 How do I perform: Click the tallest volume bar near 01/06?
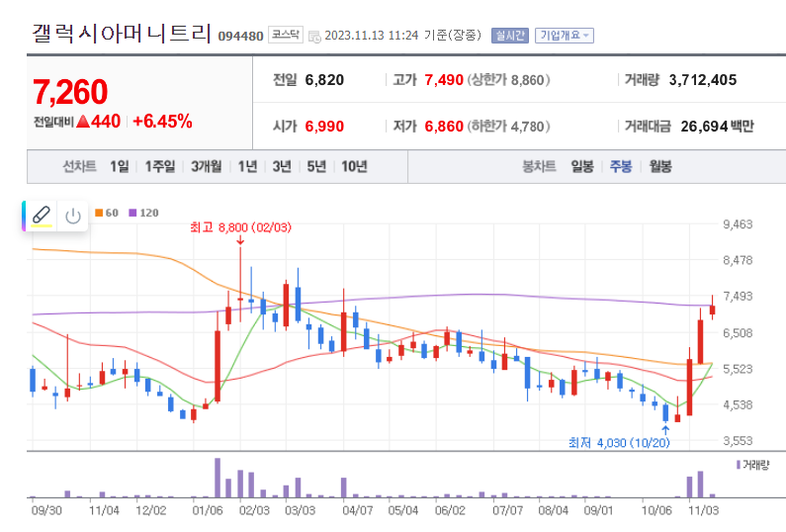coord(218,478)
